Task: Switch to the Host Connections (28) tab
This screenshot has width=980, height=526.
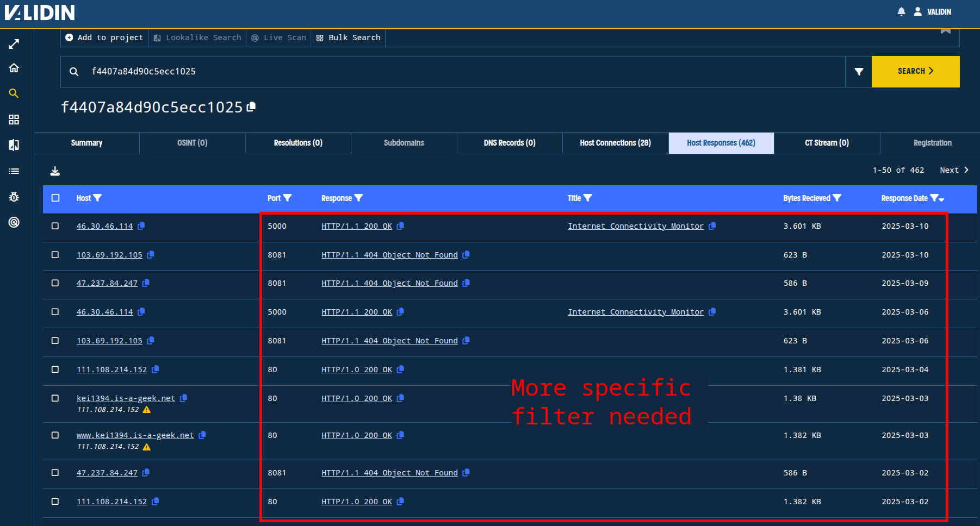Action: pyautogui.click(x=615, y=143)
